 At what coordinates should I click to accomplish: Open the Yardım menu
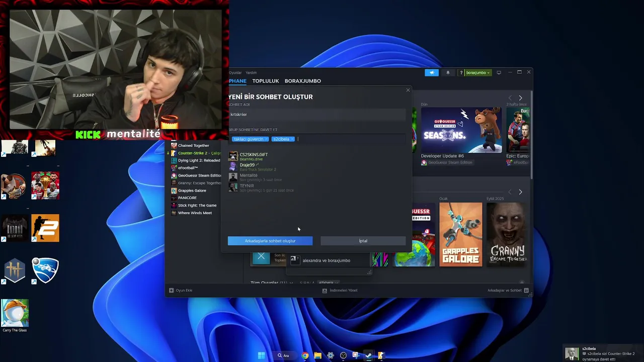[x=251, y=72]
